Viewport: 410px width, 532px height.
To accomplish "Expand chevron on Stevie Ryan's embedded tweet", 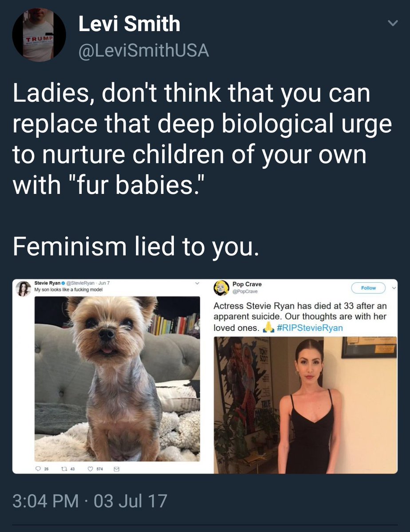I will coord(197,283).
